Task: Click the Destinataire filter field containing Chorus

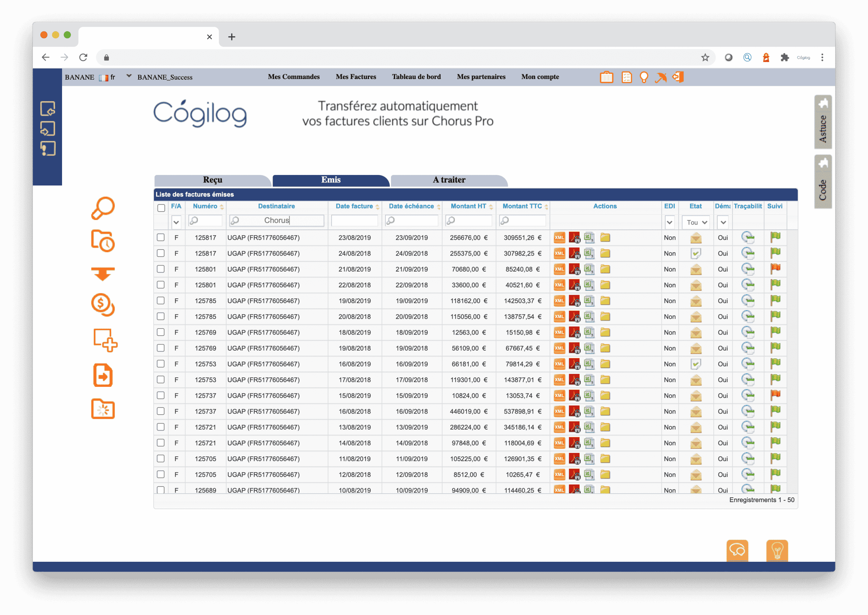Action: [x=277, y=220]
